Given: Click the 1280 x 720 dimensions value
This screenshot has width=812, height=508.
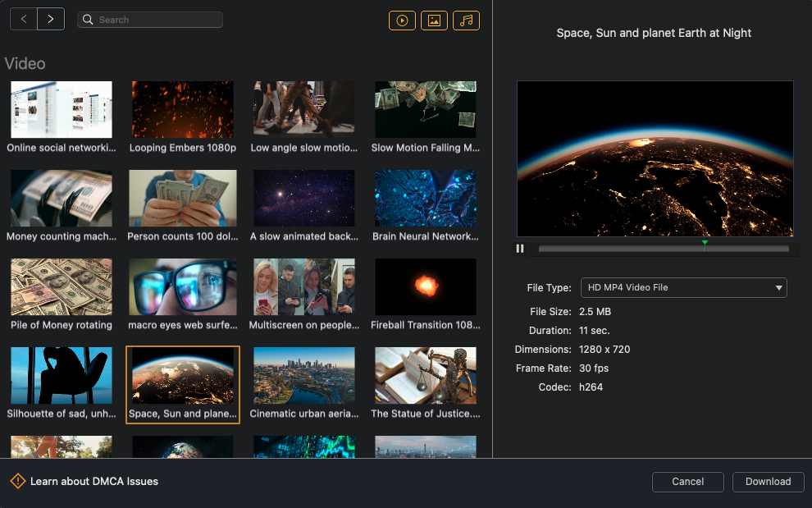Looking at the screenshot, I should point(604,350).
